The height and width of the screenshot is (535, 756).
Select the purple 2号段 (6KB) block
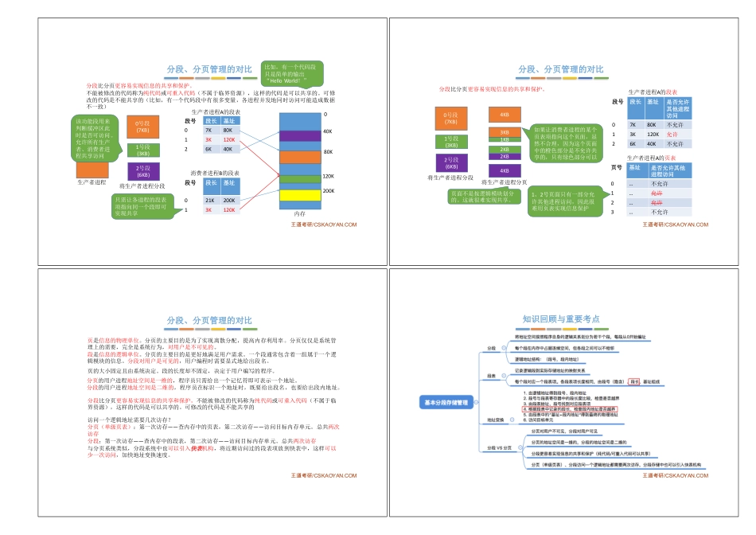(145, 171)
